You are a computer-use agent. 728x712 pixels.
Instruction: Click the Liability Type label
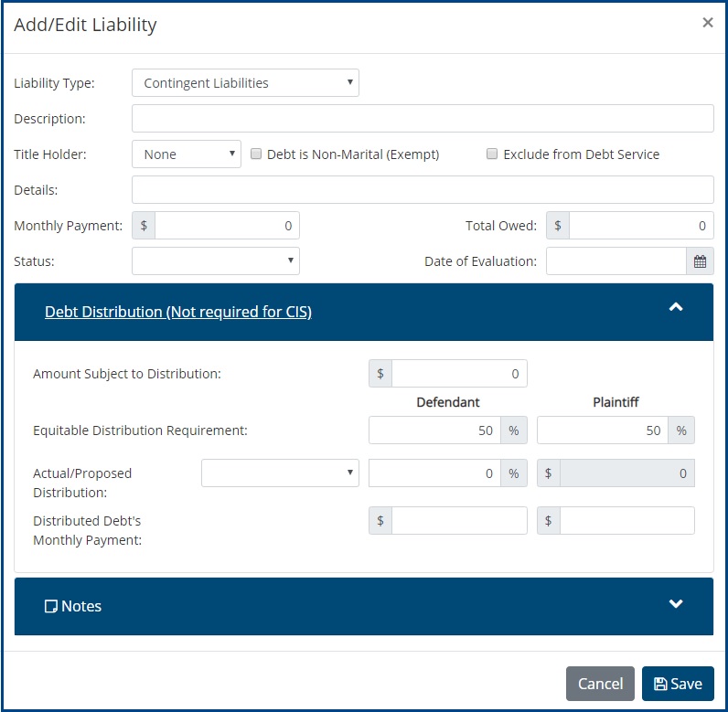point(54,83)
